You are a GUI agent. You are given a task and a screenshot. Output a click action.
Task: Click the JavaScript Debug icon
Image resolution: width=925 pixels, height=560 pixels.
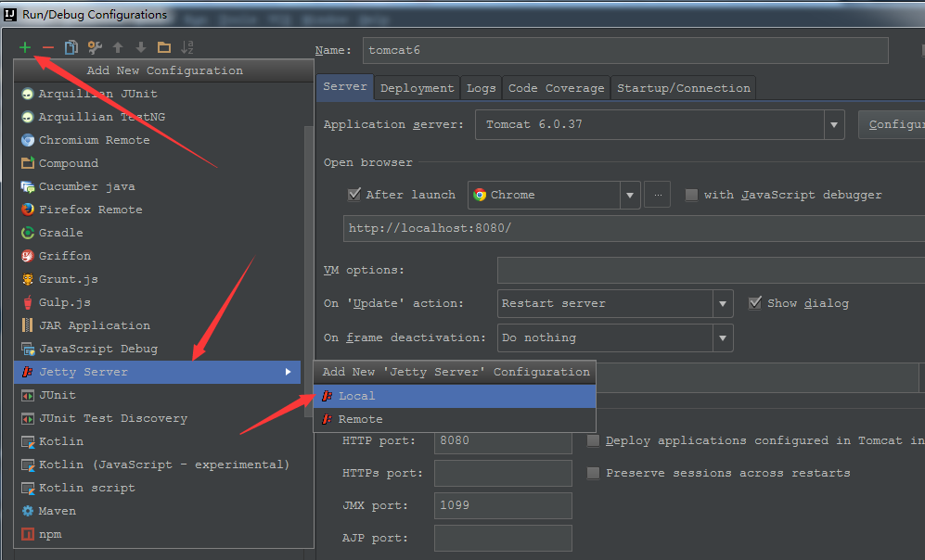point(28,349)
